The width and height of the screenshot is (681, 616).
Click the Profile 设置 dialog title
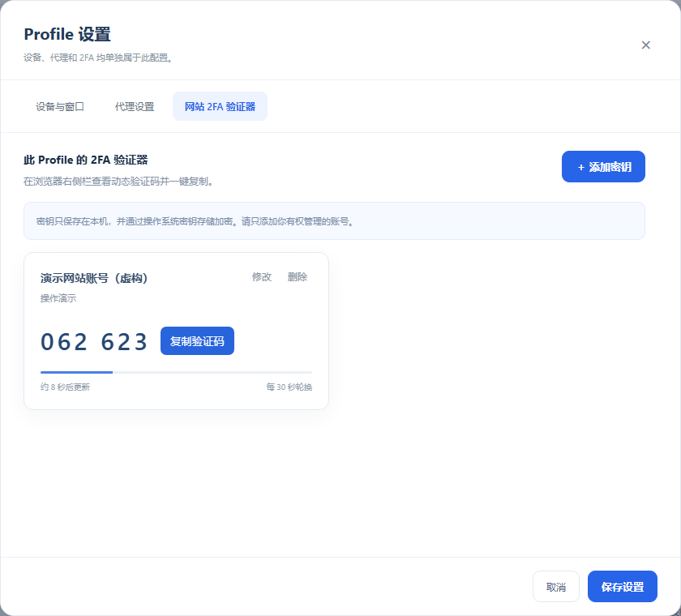pos(67,34)
